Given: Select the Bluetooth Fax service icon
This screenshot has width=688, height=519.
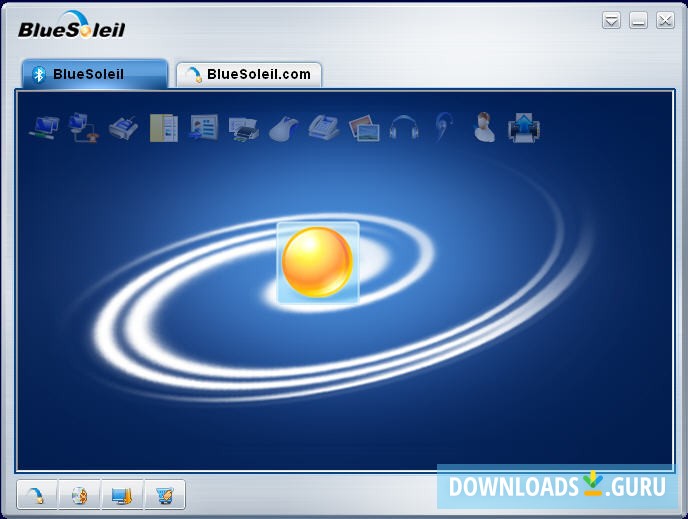Looking at the screenshot, I should click(123, 128).
